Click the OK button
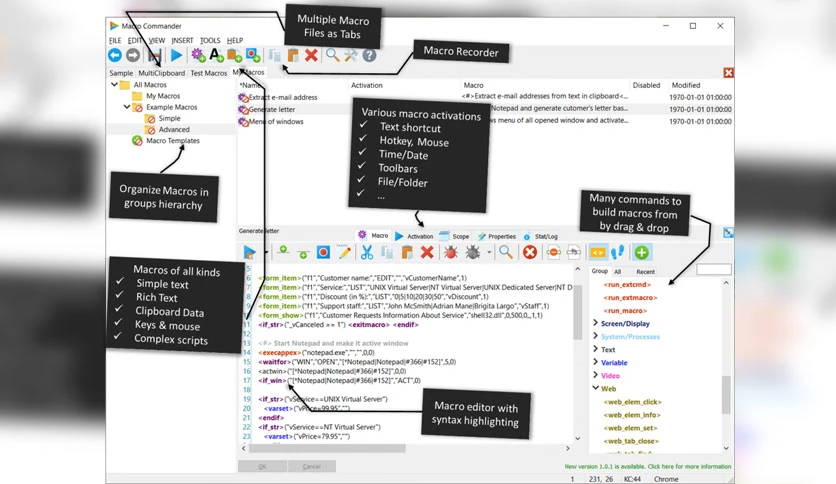Image resolution: width=836 pixels, height=484 pixels. [262, 466]
